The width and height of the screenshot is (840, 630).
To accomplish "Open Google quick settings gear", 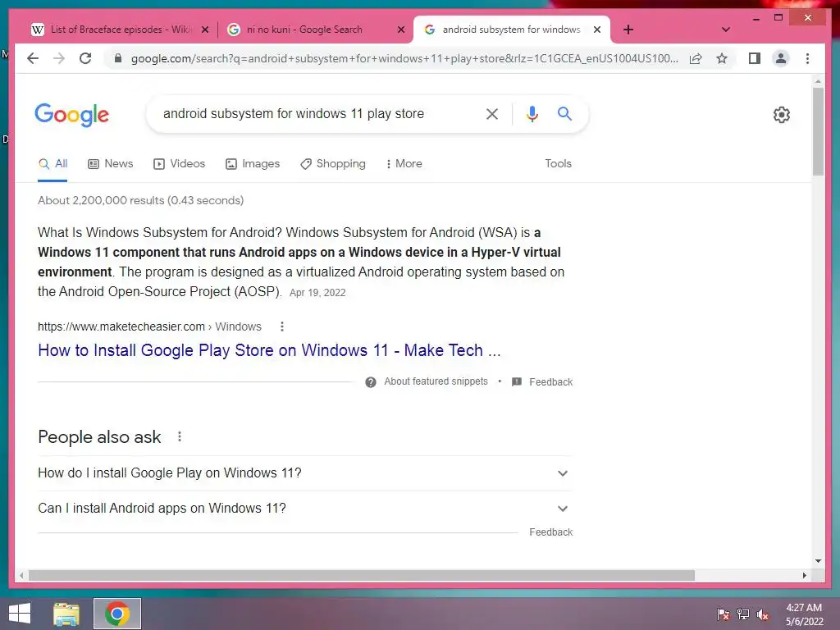I will [781, 115].
